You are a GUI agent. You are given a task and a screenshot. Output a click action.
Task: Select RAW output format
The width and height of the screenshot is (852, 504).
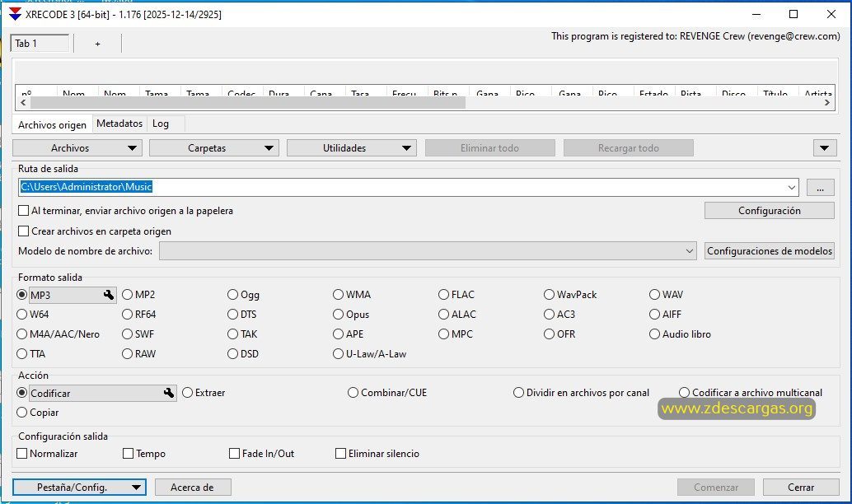coord(127,353)
